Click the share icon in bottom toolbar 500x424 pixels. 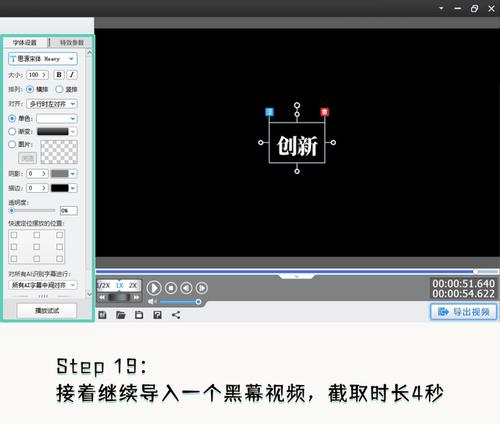point(176,315)
